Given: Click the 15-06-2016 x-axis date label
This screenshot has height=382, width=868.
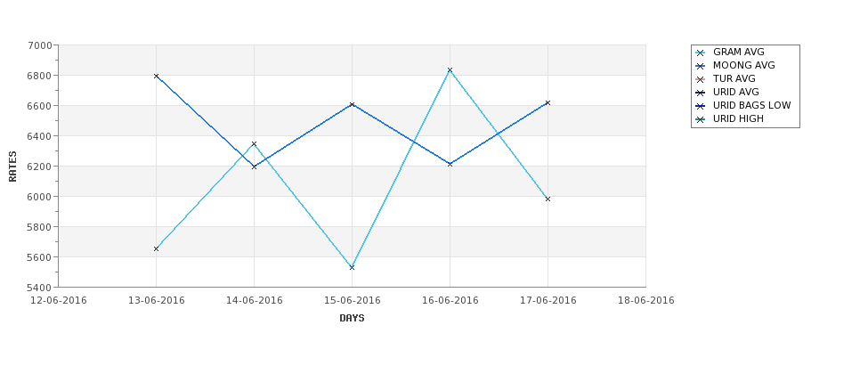Looking at the screenshot, I should click(x=352, y=301).
